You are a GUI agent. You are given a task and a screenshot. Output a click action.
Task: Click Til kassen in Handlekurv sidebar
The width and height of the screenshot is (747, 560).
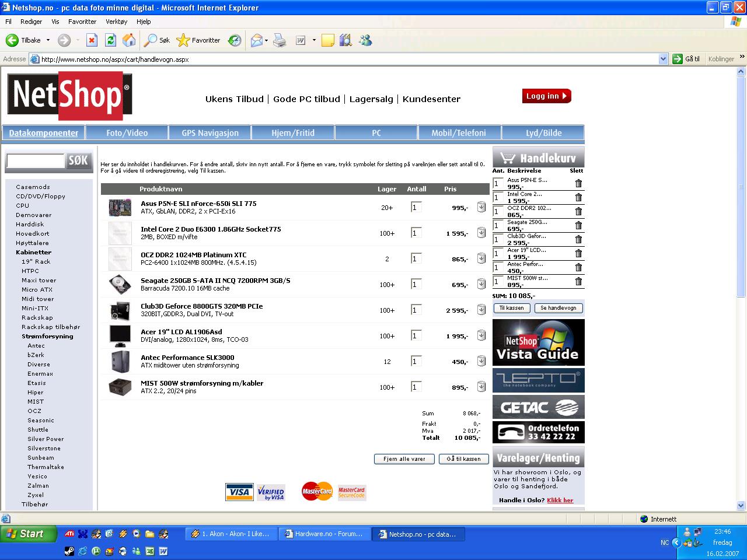(512, 308)
